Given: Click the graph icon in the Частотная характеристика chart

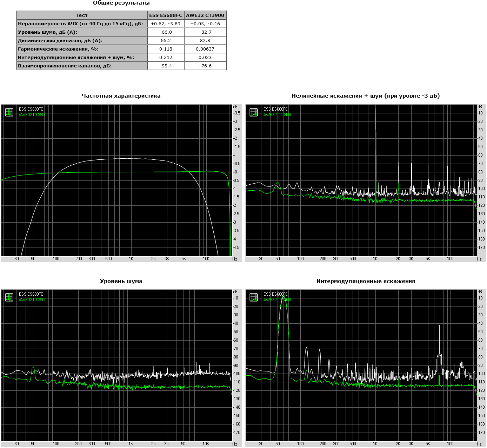Looking at the screenshot, I should pos(9,112).
